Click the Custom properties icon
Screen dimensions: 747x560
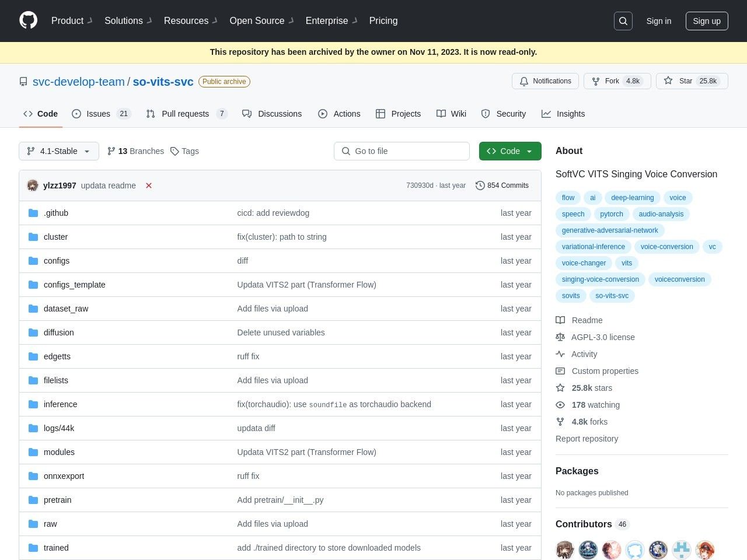point(560,371)
